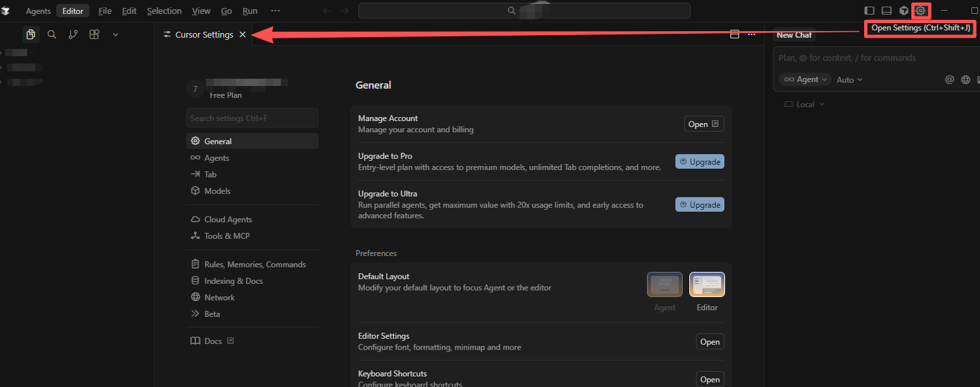Choose the Editor default layout thumbnail
The width and height of the screenshot is (980, 387).
(707, 285)
